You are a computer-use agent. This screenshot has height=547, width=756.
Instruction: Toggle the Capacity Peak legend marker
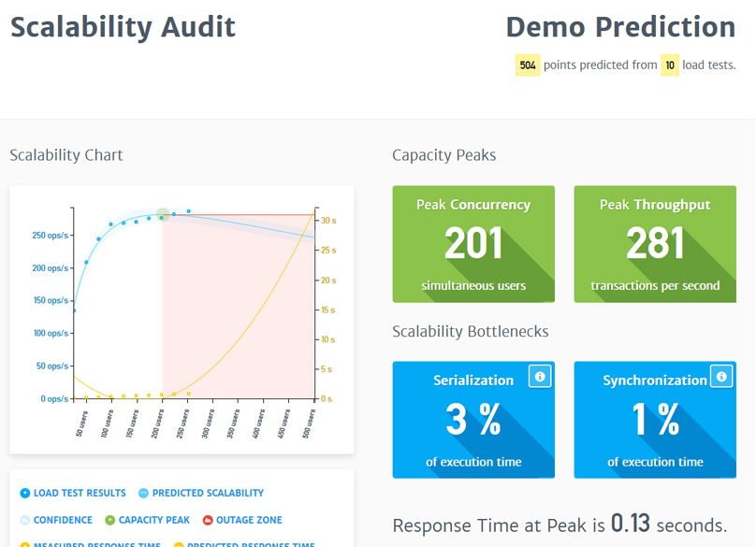tap(109, 520)
